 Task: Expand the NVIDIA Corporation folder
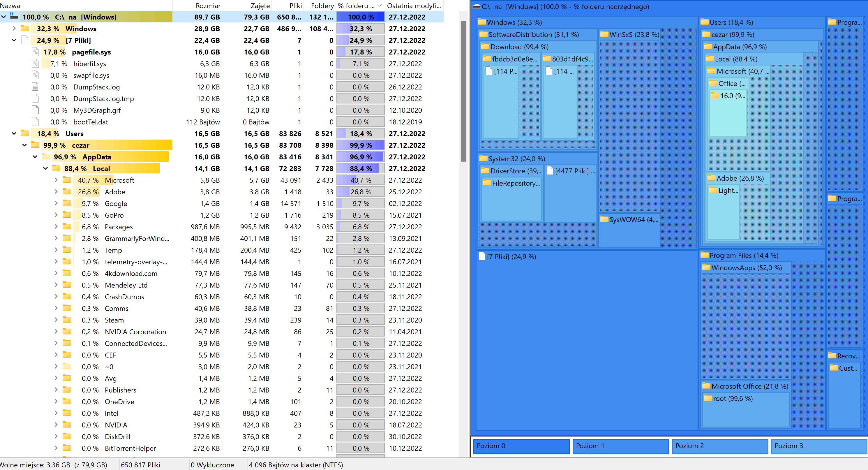point(56,332)
